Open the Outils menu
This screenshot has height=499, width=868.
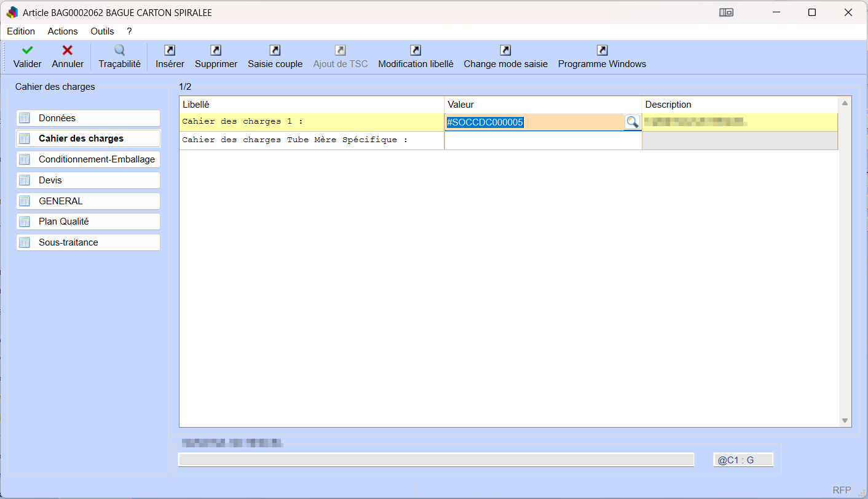[102, 31]
